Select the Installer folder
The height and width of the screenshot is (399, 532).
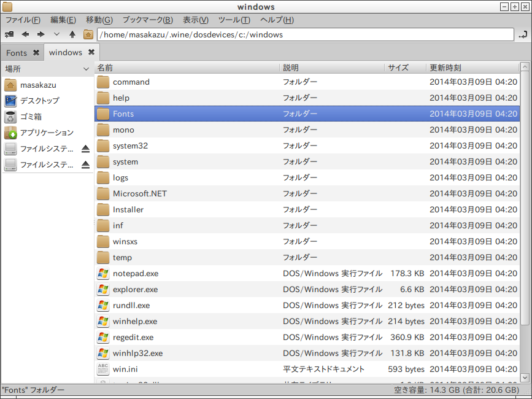(307, 209)
